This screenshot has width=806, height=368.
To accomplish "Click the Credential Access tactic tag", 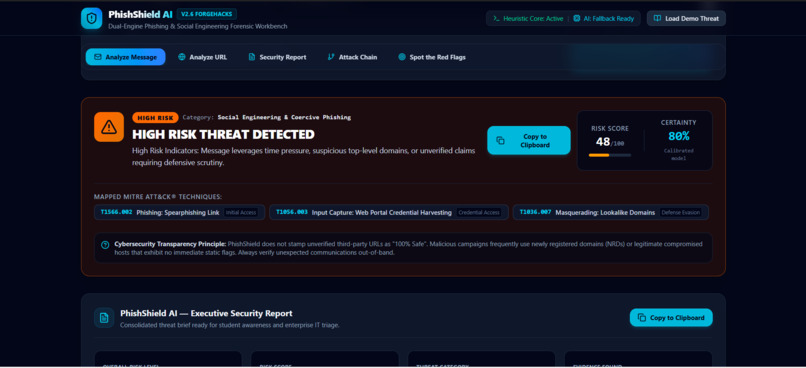I will (x=479, y=212).
